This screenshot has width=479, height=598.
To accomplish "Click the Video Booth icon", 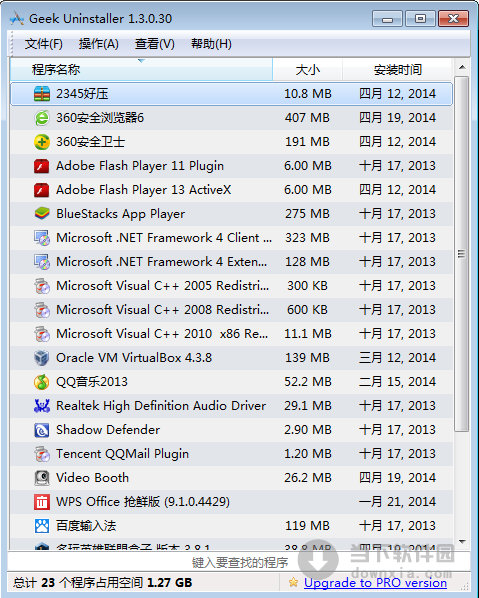I will pyautogui.click(x=42, y=478).
